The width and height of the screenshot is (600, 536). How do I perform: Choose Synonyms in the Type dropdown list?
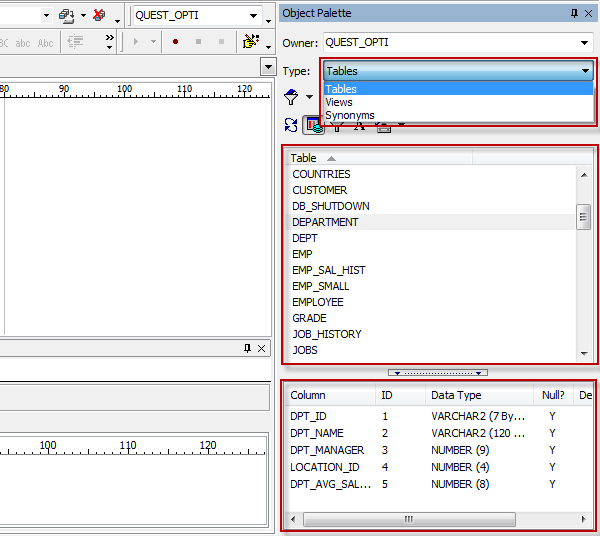coord(350,115)
